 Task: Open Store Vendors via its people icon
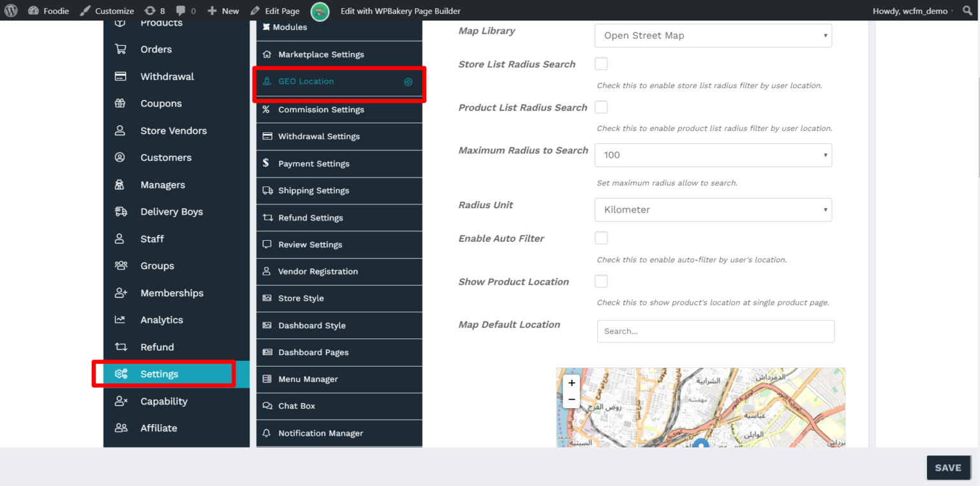coord(121,130)
